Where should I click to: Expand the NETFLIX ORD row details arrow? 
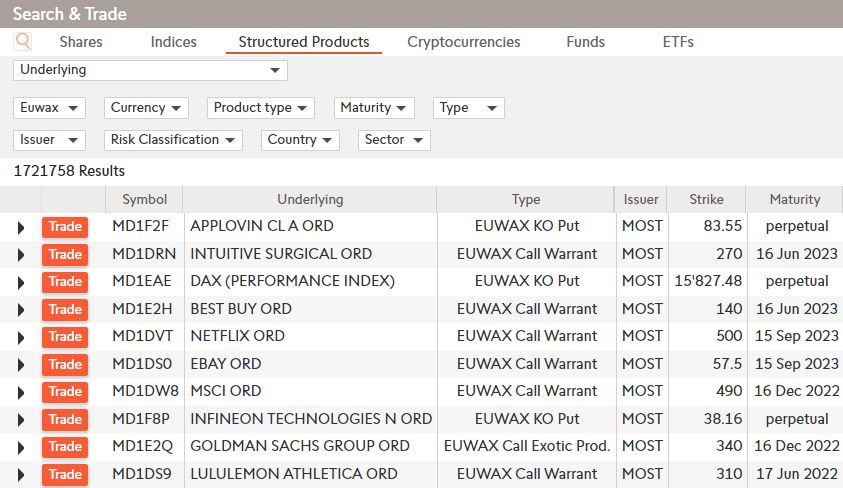pos(20,337)
